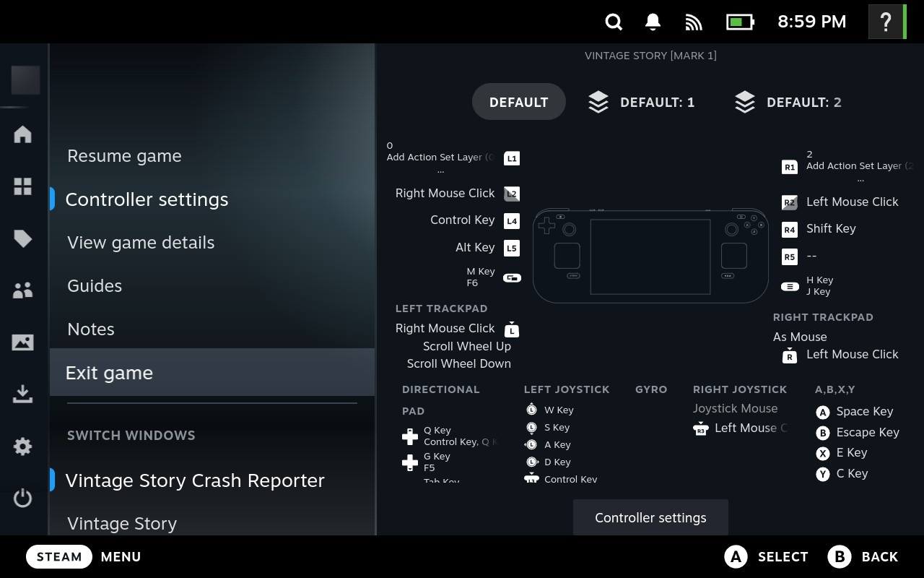Switch to Vintage Story Crash Reporter window
The height and width of the screenshot is (578, 924).
195,480
